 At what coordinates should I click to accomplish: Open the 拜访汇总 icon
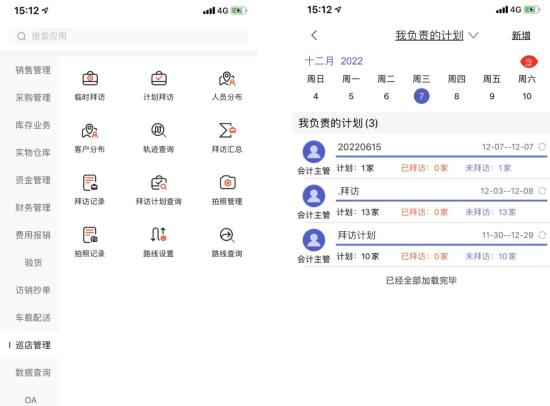227,131
